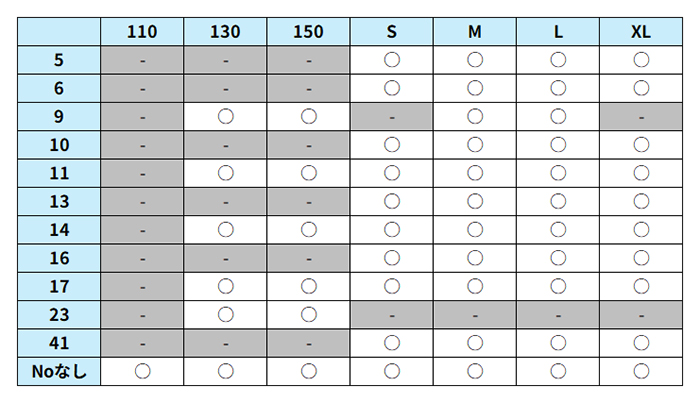Viewport: 700px width, 403px height.
Task: Choose the circle for number 17, size L
Action: (x=558, y=287)
